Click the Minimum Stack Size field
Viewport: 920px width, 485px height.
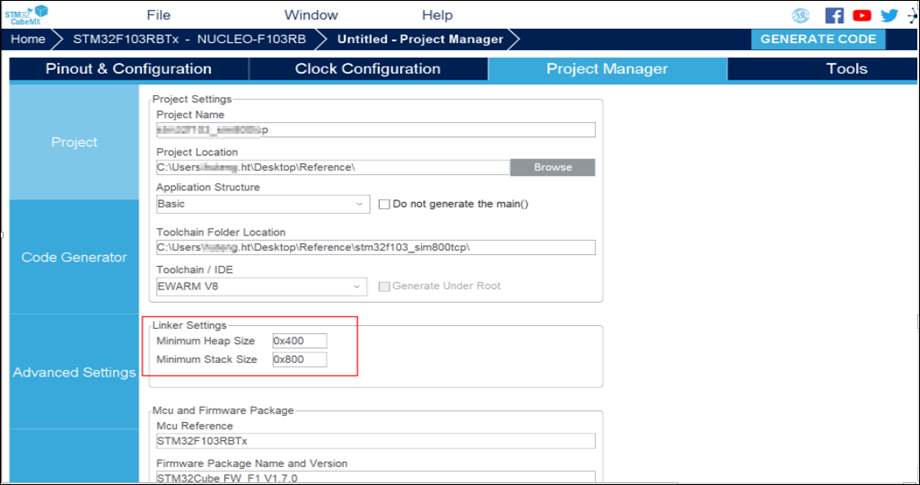pos(300,359)
